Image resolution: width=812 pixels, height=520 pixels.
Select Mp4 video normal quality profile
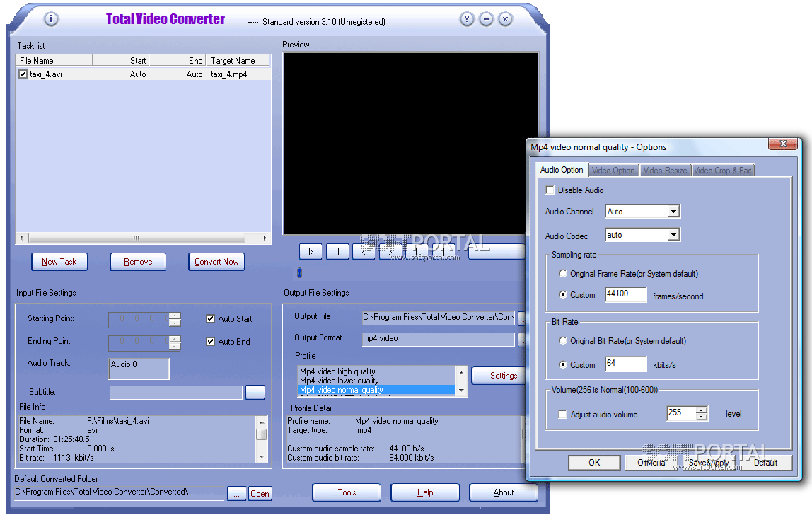(376, 390)
